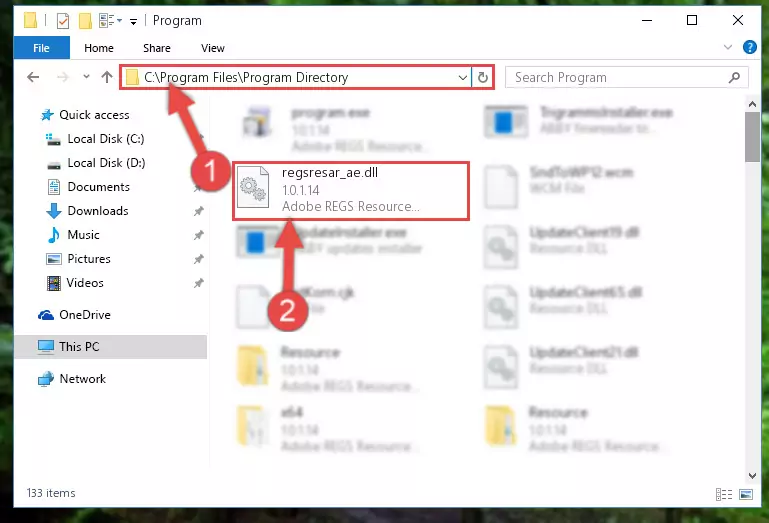This screenshot has width=769, height=523.
Task: Go forward with the right arrow
Action: pyautogui.click(x=63, y=77)
